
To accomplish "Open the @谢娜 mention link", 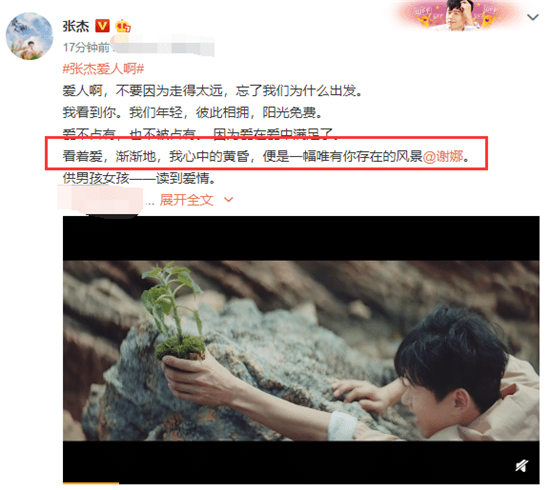I will pos(443,156).
